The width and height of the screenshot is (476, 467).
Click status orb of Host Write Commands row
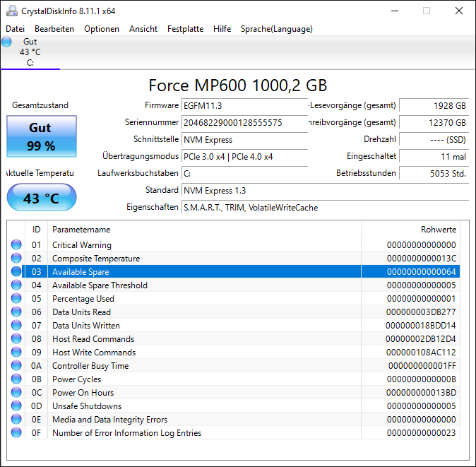click(16, 352)
